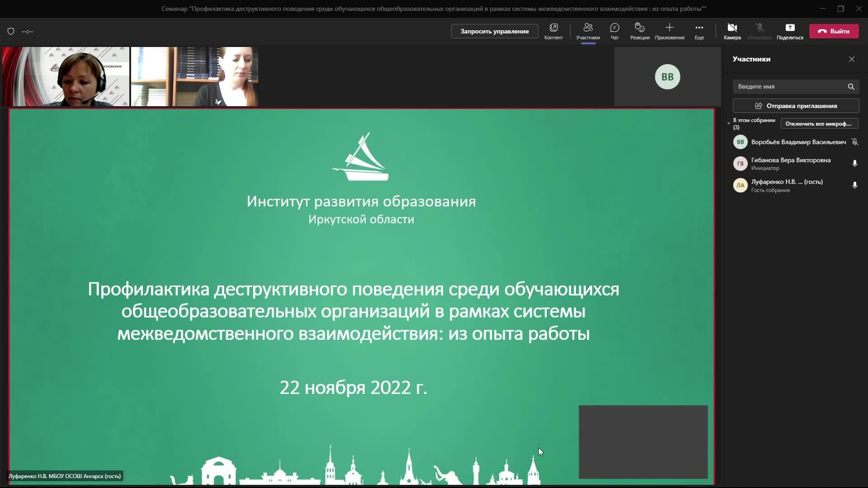
Task: Mute Гибанова Вера Викторовна
Action: (x=855, y=163)
